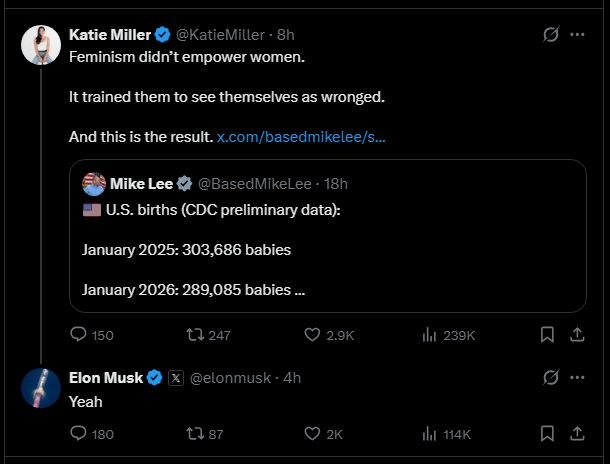Share Katie Miller's post
The height and width of the screenshot is (464, 610).
pyautogui.click(x=576, y=335)
